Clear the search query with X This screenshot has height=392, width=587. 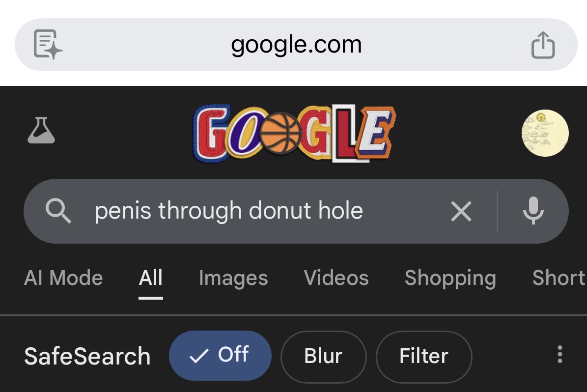point(461,211)
